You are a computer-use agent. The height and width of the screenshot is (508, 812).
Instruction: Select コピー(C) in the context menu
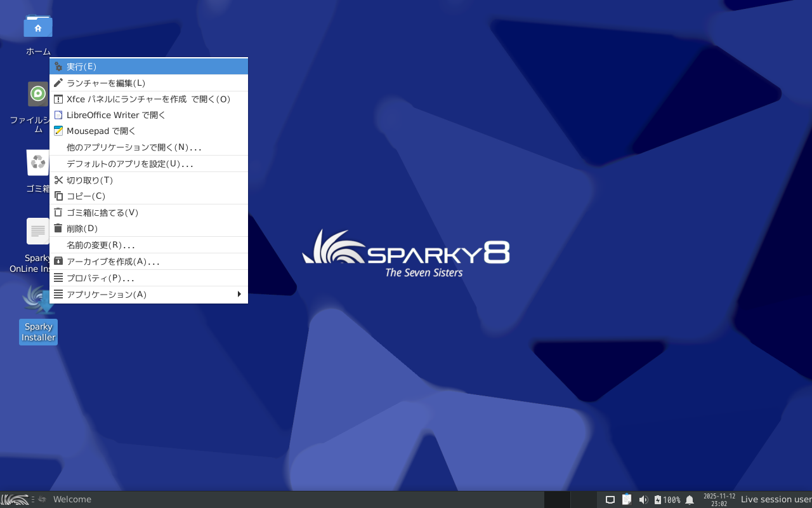click(148, 196)
